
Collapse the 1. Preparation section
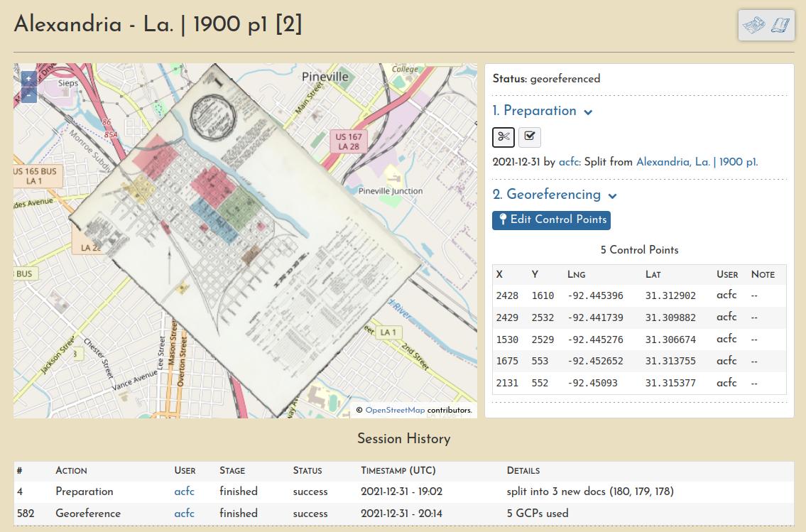click(x=543, y=111)
